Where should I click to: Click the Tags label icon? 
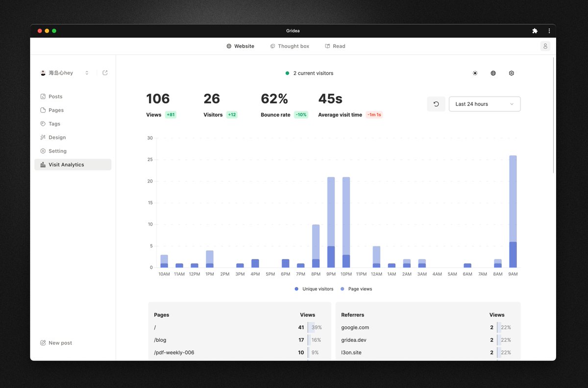[x=43, y=124]
